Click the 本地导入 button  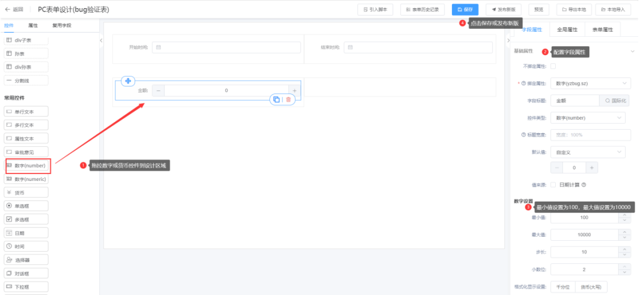coord(613,9)
